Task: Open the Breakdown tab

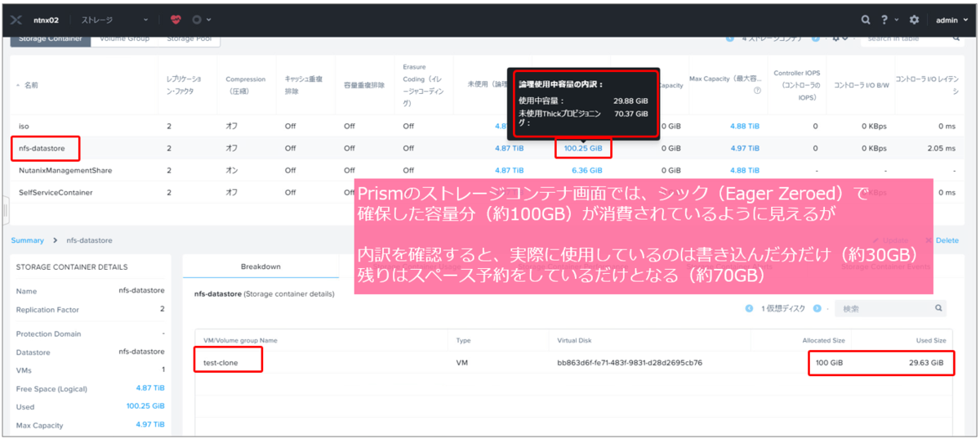Action: [261, 267]
